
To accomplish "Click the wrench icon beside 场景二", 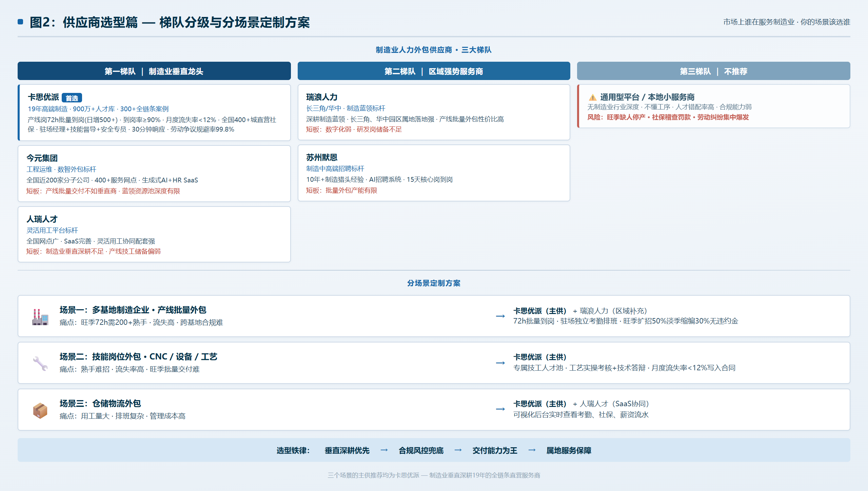I will click(x=40, y=363).
